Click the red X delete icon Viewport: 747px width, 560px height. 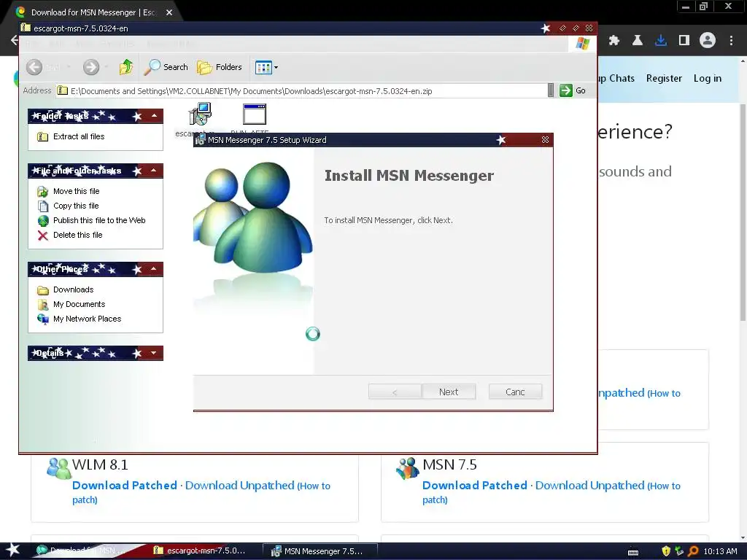pyautogui.click(x=43, y=236)
